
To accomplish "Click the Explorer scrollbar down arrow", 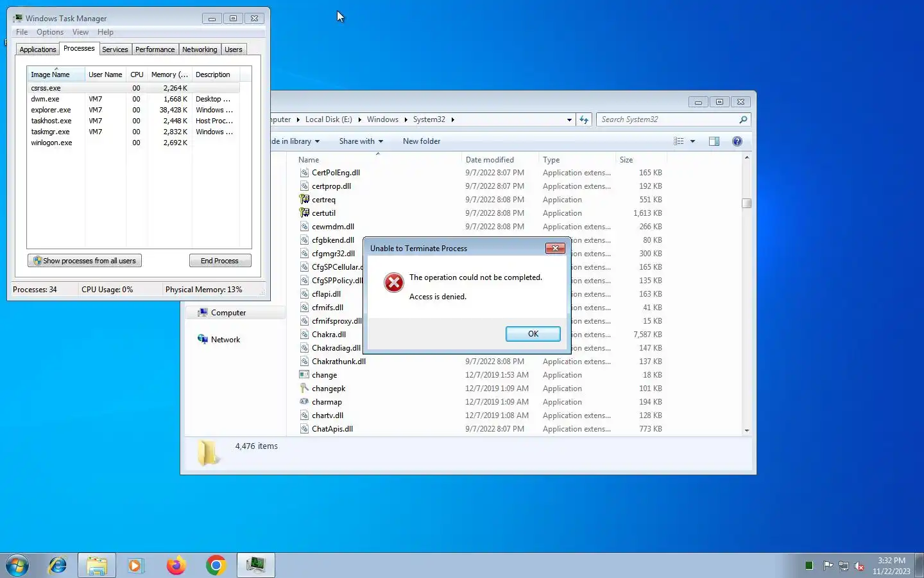I will coord(746,431).
